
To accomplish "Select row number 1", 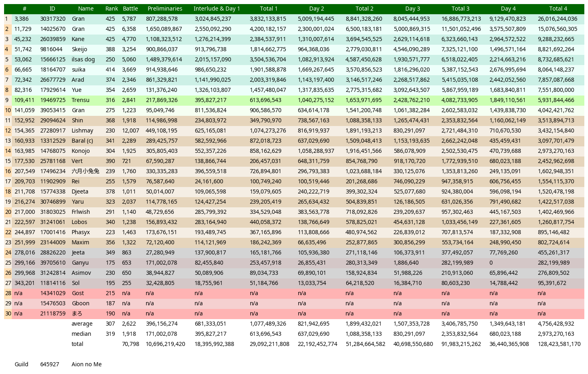I will (7, 19).
